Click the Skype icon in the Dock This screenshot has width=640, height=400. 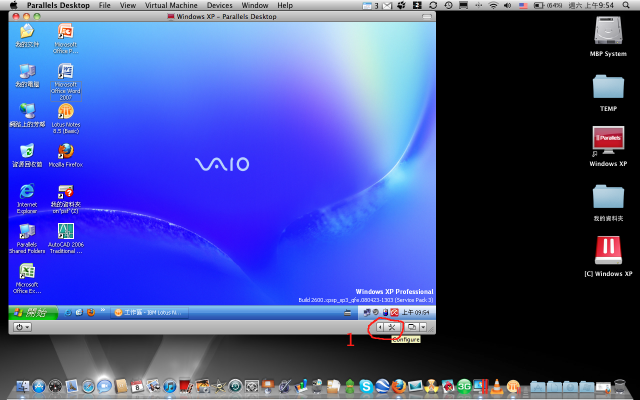(366, 386)
